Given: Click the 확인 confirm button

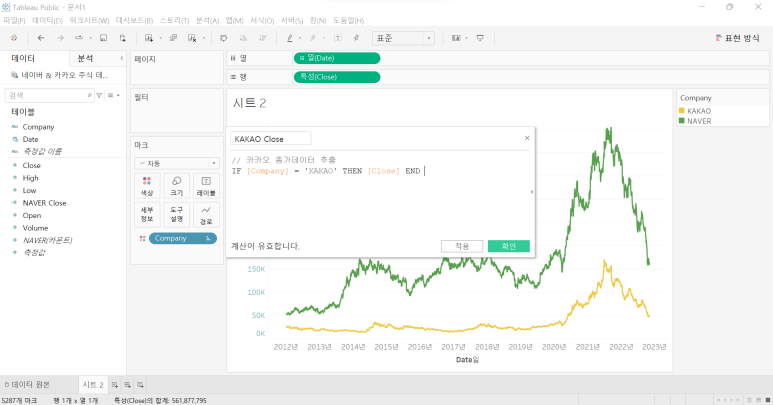Looking at the screenshot, I should [x=509, y=246].
